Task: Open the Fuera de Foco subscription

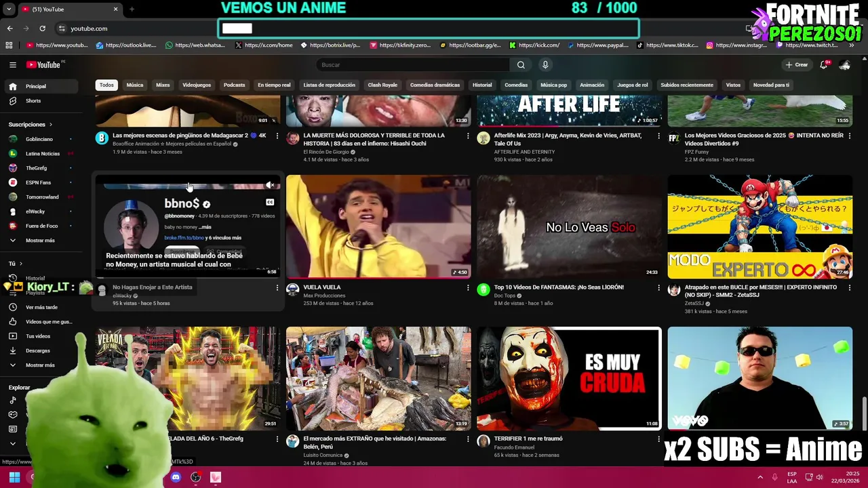Action: click(x=42, y=226)
